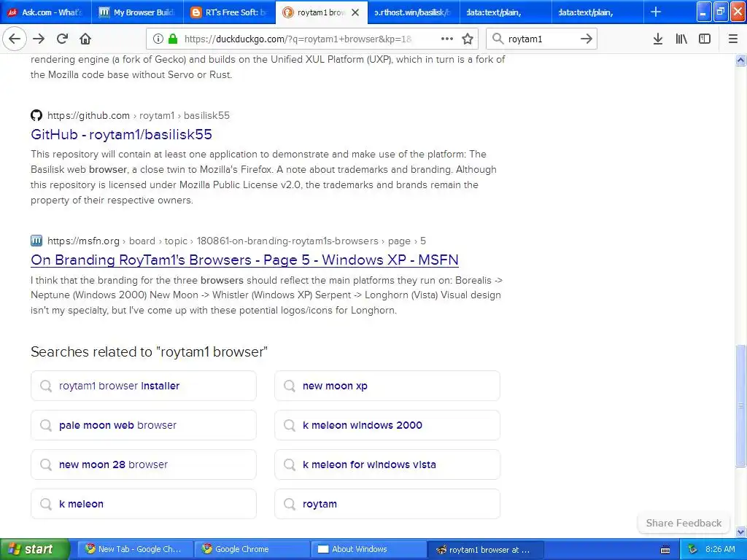Screen dimensions: 747x560
Task: Switch to rthost.win/basilisk tab
Action: (413, 12)
